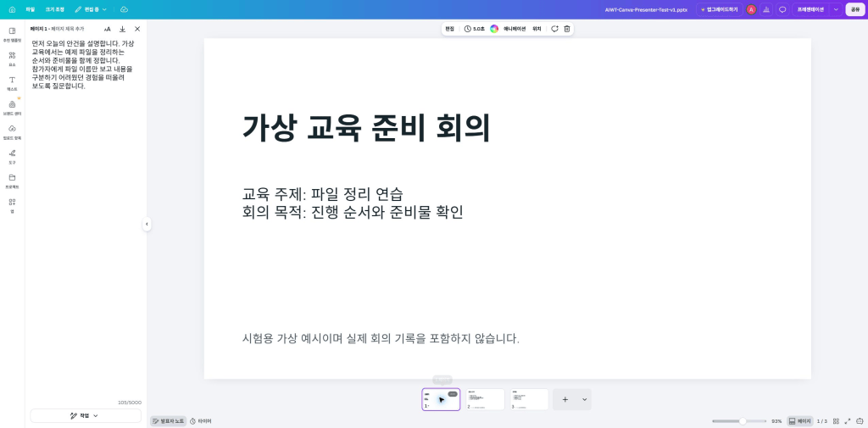868x428 pixels.
Task: Add a new page with plus button
Action: [x=565, y=399]
